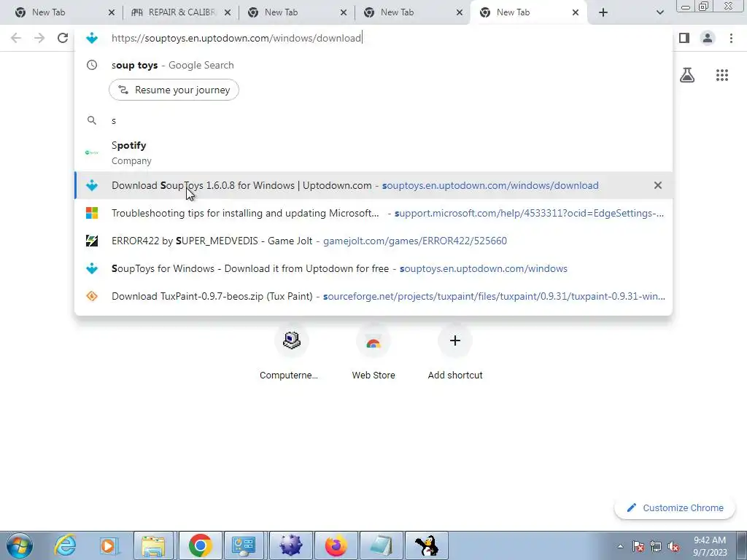Open the SoupToys for Windows suggestion
747x560 pixels.
(373, 268)
